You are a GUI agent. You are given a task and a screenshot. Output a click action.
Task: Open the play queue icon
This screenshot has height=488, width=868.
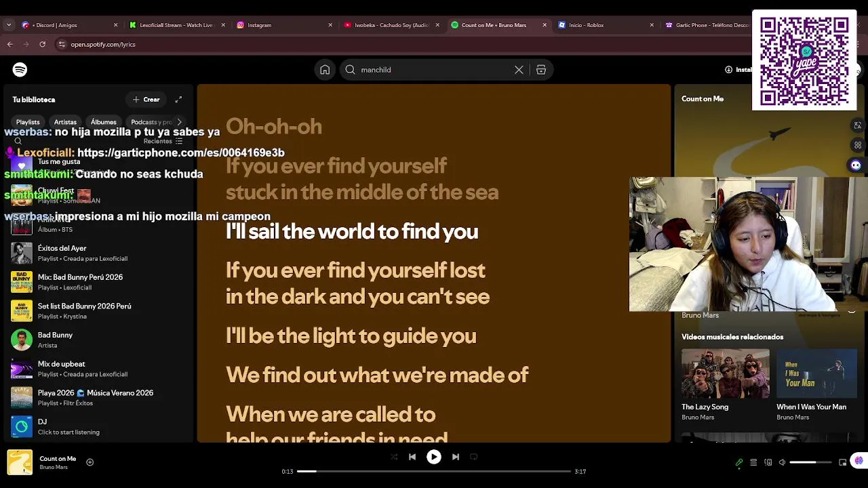pyautogui.click(x=753, y=462)
